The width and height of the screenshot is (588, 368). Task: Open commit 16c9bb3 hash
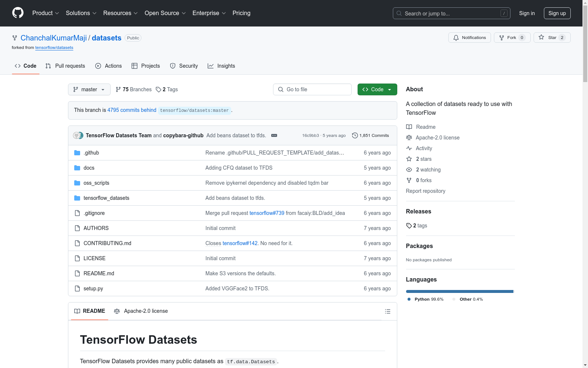coord(311,135)
